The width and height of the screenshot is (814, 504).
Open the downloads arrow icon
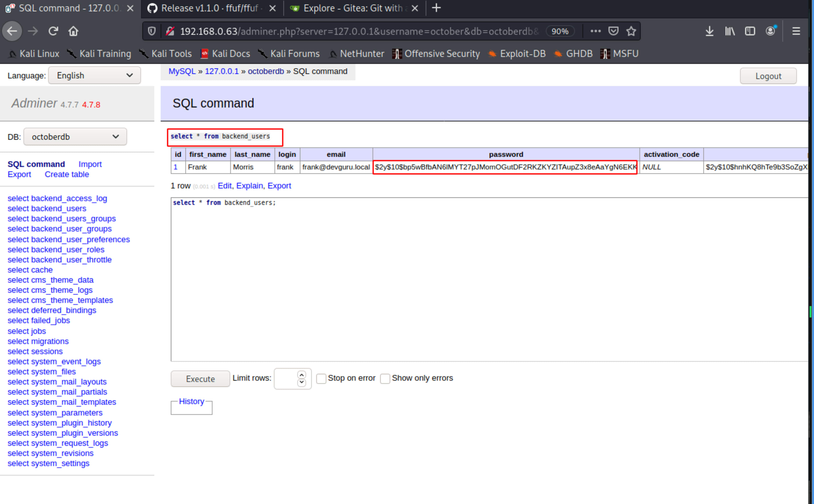click(x=710, y=31)
